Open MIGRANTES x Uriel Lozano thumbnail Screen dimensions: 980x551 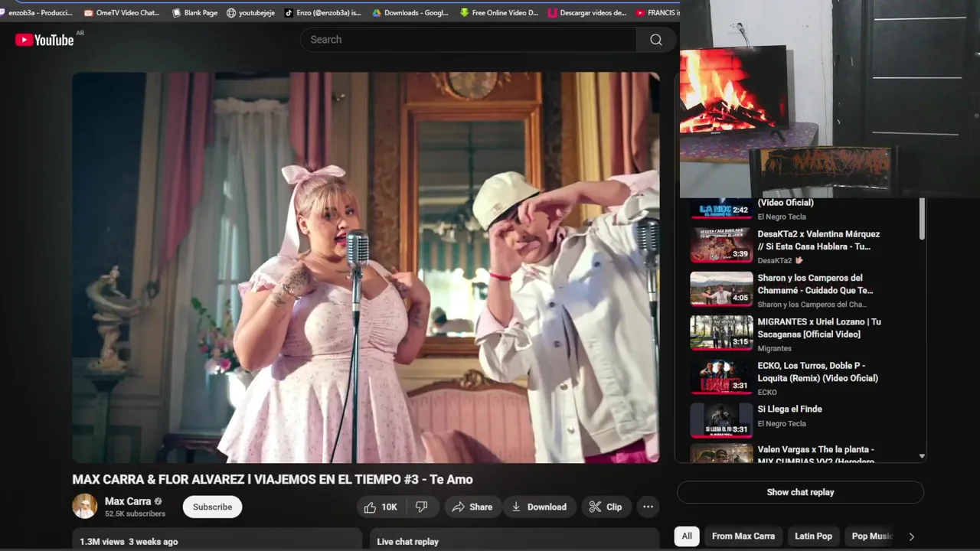point(721,333)
